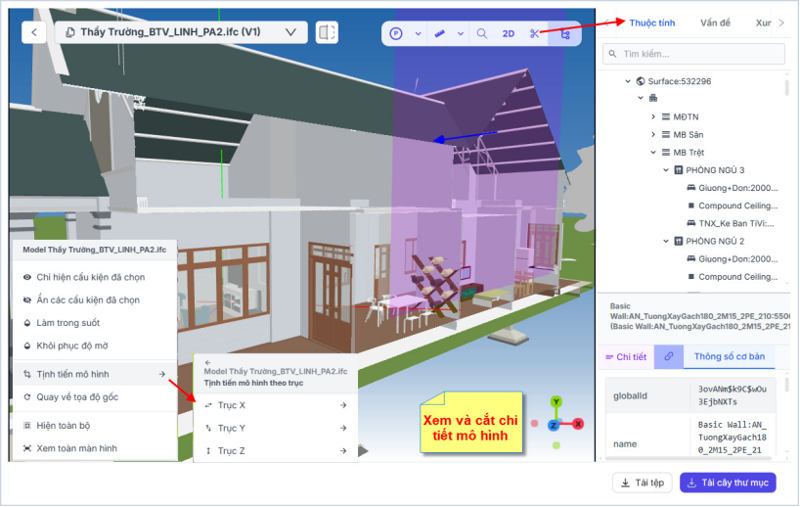Click the crossed eye icon beside Ẩn
800x507 pixels.
pyautogui.click(x=27, y=300)
